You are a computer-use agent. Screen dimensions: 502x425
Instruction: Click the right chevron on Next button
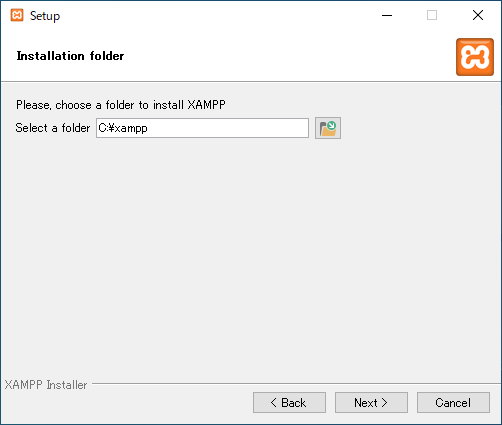pyautogui.click(x=384, y=402)
